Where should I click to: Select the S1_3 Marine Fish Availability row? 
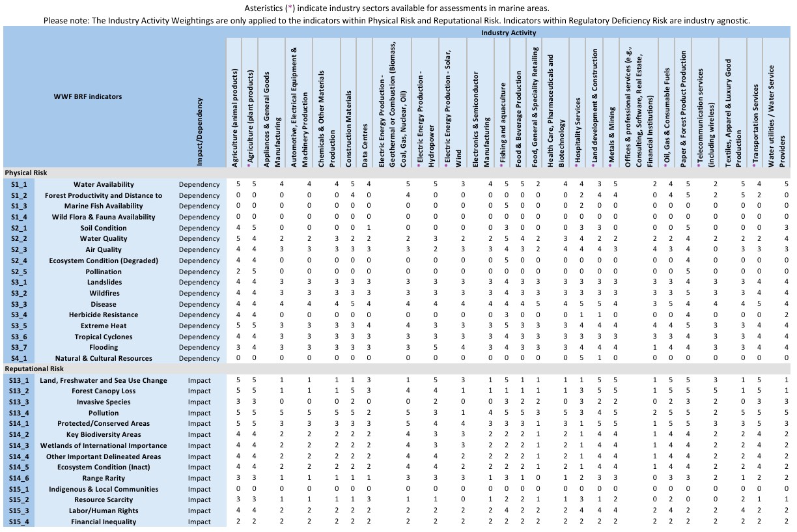tap(104, 206)
